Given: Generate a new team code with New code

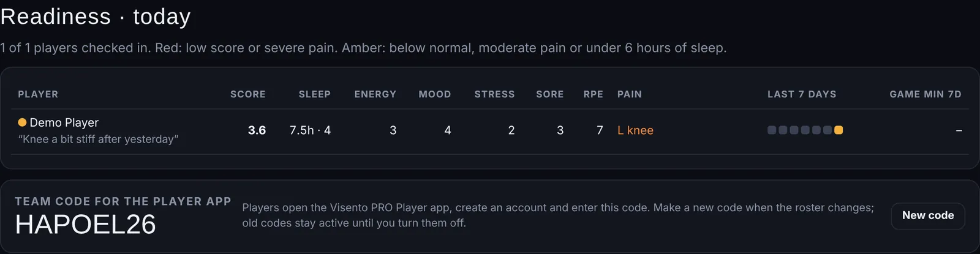Looking at the screenshot, I should [x=928, y=215].
